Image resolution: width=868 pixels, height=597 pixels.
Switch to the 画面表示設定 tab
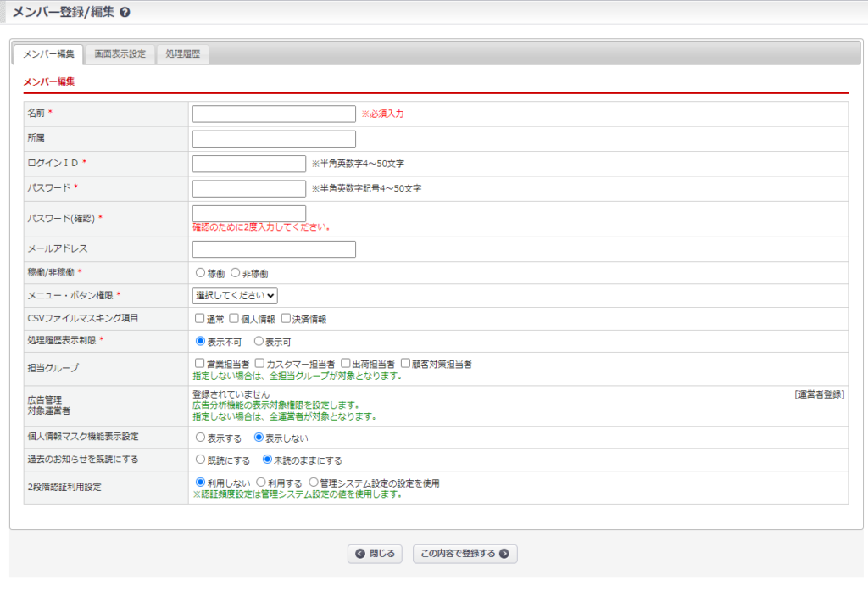(x=120, y=54)
